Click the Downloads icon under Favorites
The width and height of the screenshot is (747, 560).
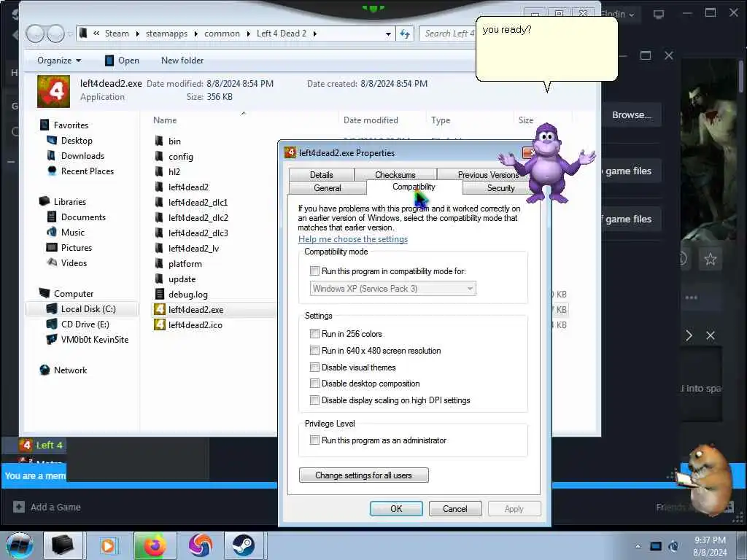(x=52, y=155)
